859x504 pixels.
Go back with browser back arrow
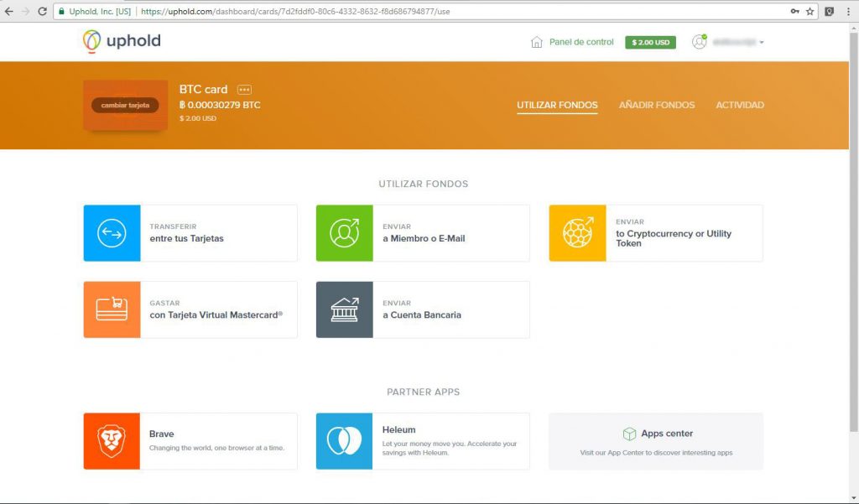coord(8,11)
